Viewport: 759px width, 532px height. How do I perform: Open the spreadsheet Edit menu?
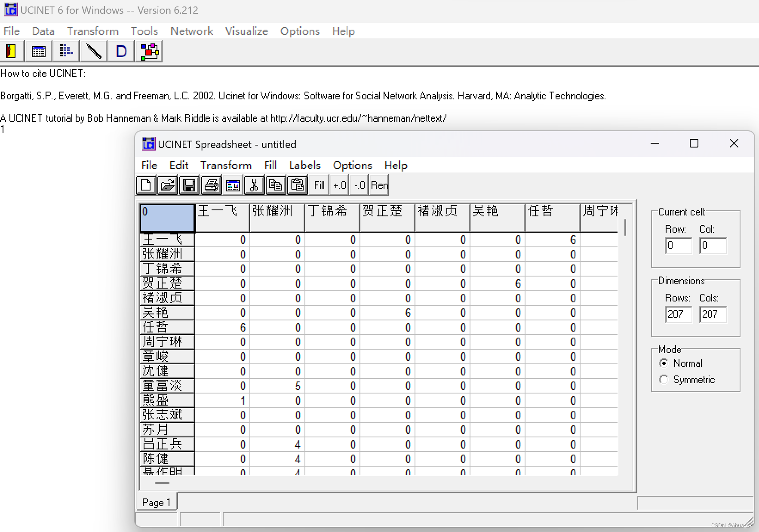click(179, 165)
